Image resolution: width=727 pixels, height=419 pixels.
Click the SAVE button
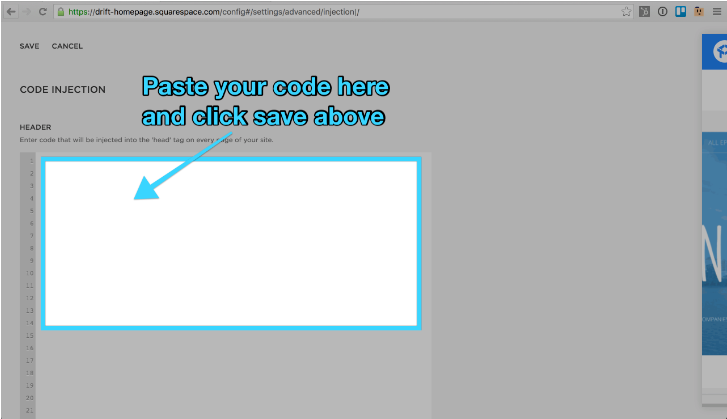click(x=29, y=46)
